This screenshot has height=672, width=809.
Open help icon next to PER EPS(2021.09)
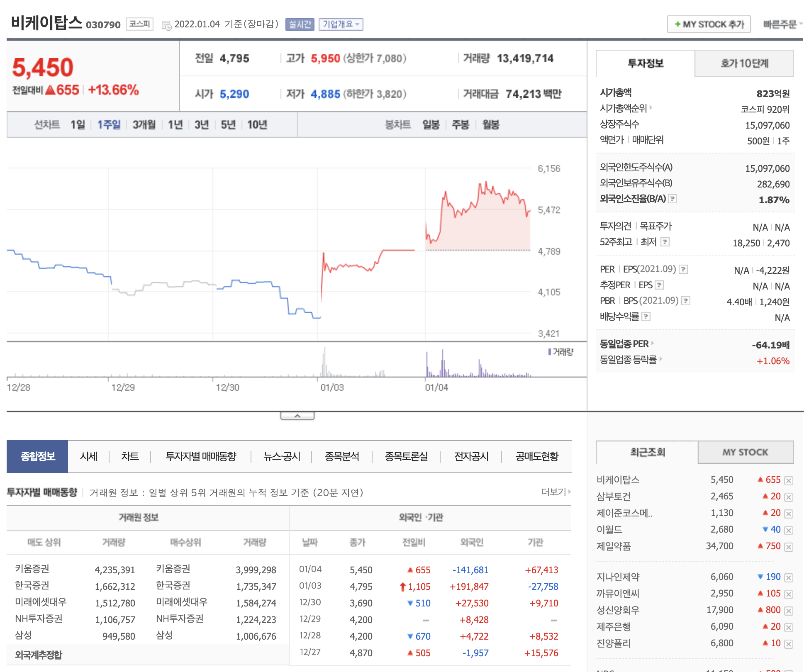[683, 269]
